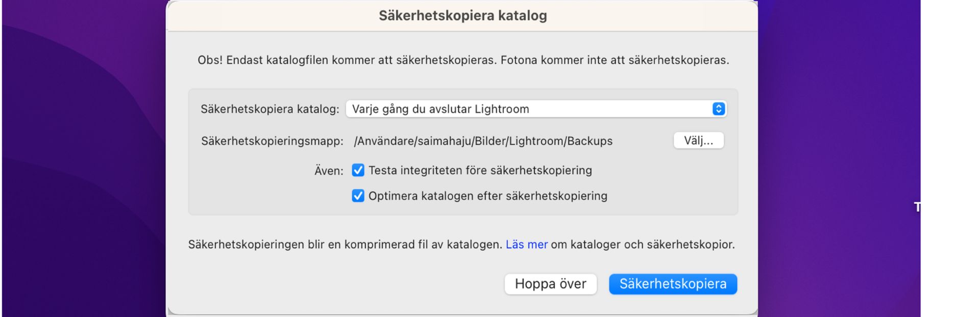This screenshot has height=317, width=980.
Task: Click the dialog title "Säkerhetskopiera katalog"
Action: 462,15
